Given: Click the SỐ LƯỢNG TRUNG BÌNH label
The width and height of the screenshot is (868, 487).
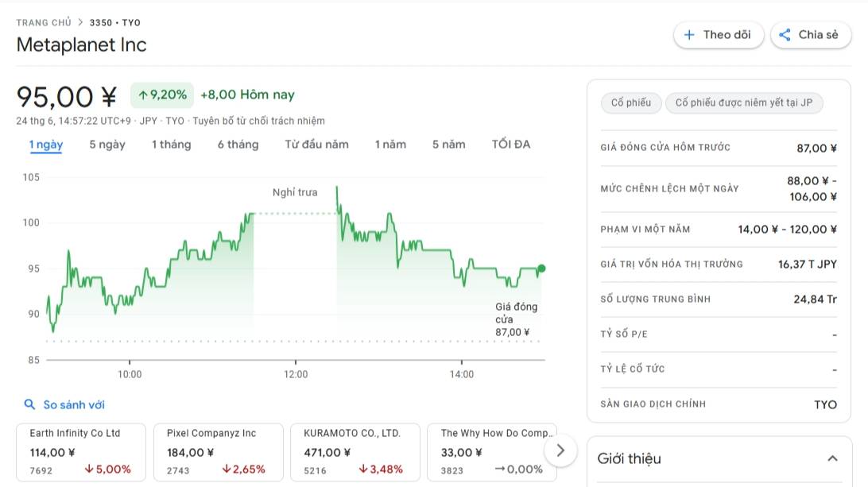Looking at the screenshot, I should pyautogui.click(x=656, y=300).
